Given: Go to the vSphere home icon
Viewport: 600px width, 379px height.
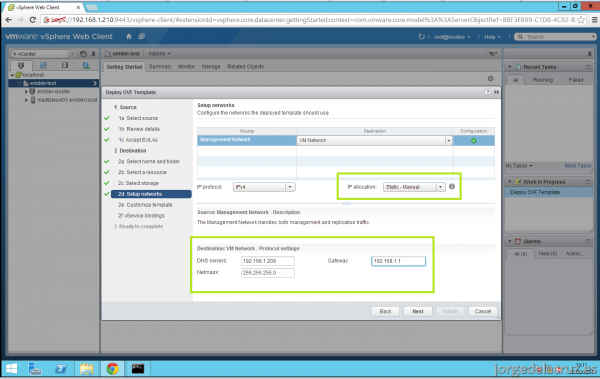Looking at the screenshot, I should click(x=129, y=36).
